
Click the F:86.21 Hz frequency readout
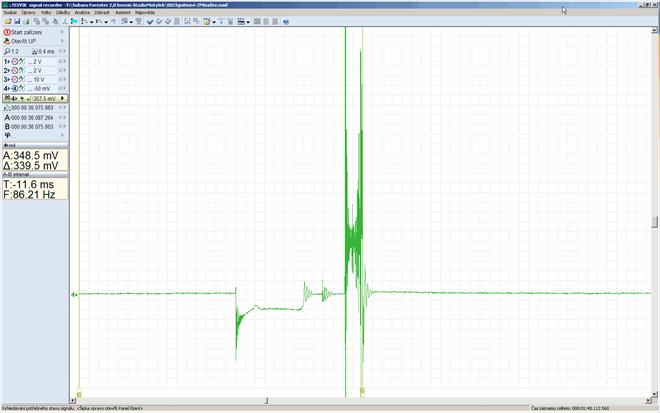pyautogui.click(x=29, y=195)
